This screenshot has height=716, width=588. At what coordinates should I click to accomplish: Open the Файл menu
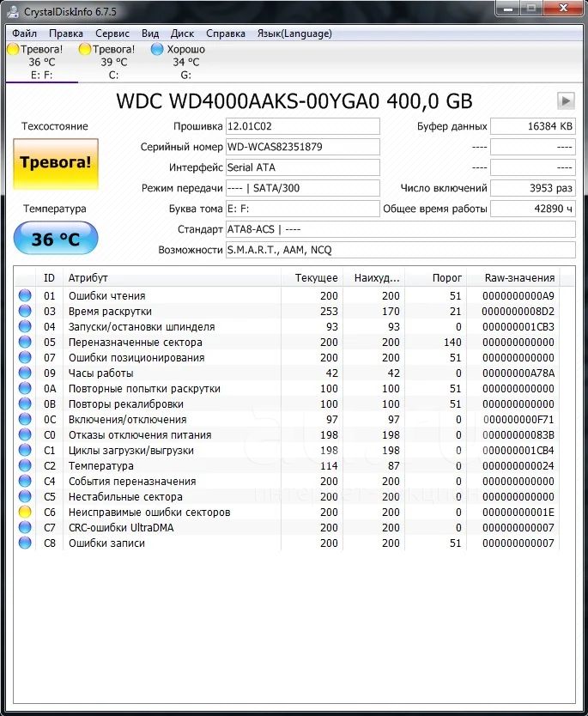point(24,33)
